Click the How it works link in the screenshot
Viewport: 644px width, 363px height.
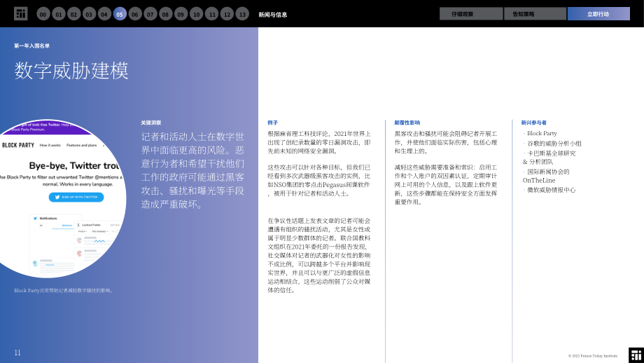tap(50, 145)
